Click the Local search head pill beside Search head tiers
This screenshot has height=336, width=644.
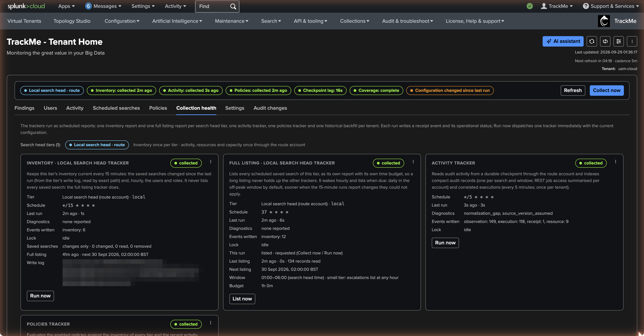(x=97, y=145)
